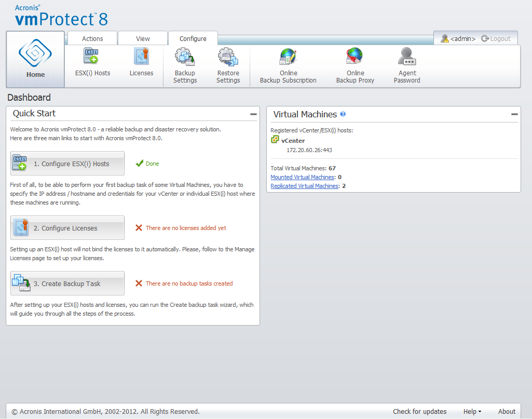Open Backup Settings
532x419 pixels.
pyautogui.click(x=185, y=66)
